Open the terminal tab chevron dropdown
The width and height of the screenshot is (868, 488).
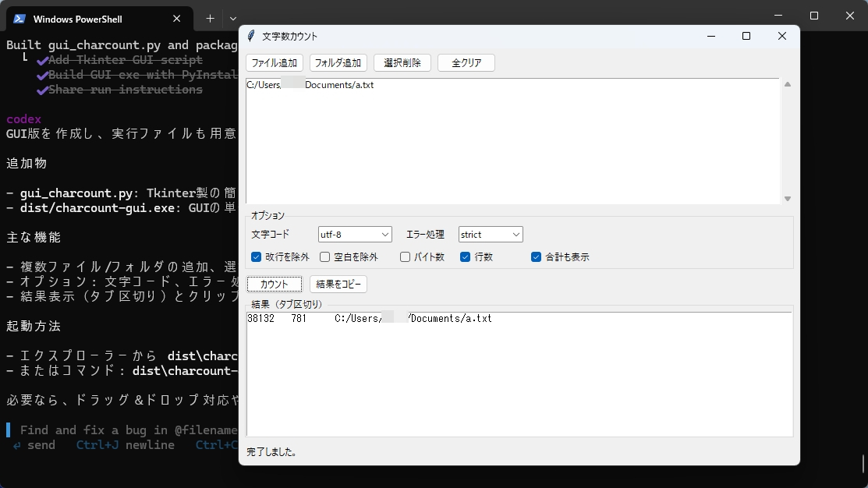point(232,18)
